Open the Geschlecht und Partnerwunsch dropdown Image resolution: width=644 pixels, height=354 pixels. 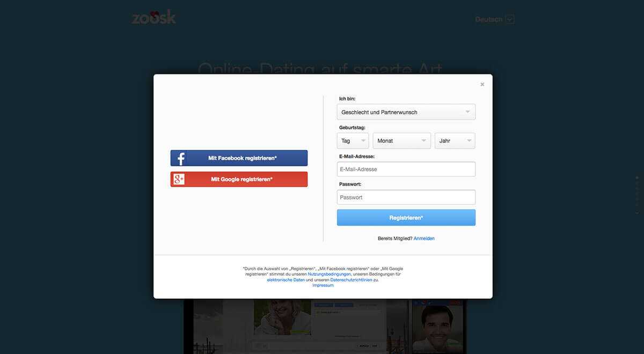pos(406,112)
